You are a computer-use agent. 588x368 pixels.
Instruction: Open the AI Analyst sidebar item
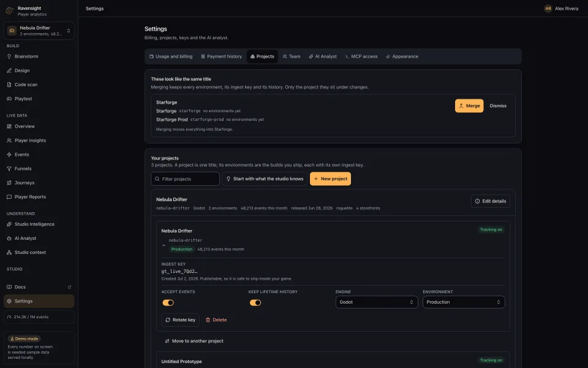pos(39,238)
